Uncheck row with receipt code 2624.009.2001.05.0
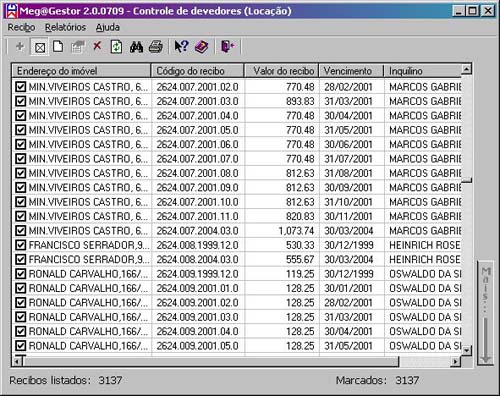 coord(21,346)
